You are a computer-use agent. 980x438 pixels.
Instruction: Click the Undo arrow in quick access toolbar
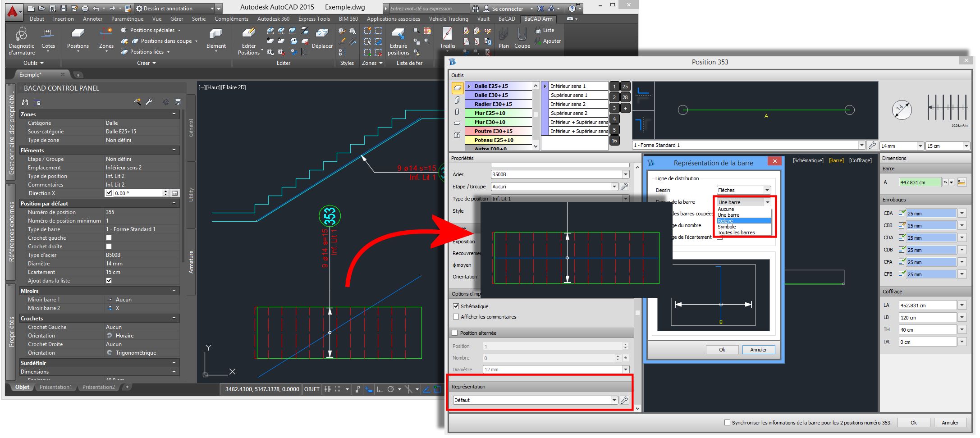pyautogui.click(x=96, y=8)
